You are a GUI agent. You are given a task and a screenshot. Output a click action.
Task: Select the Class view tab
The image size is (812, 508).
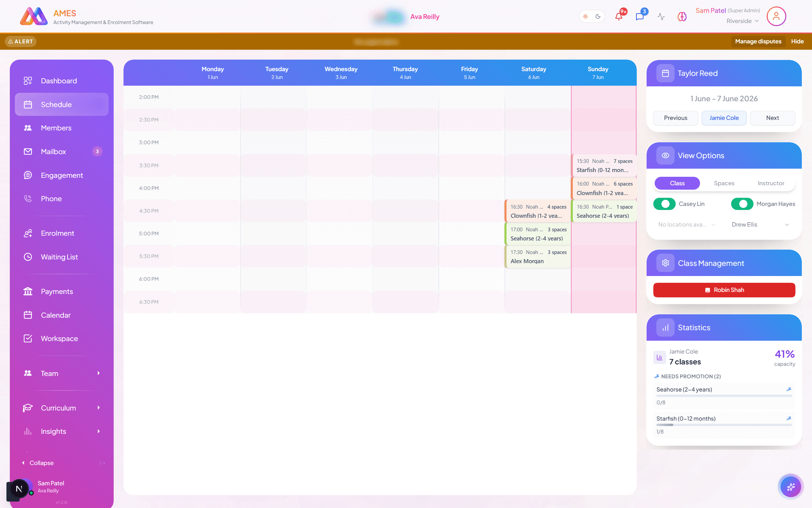[x=677, y=183]
